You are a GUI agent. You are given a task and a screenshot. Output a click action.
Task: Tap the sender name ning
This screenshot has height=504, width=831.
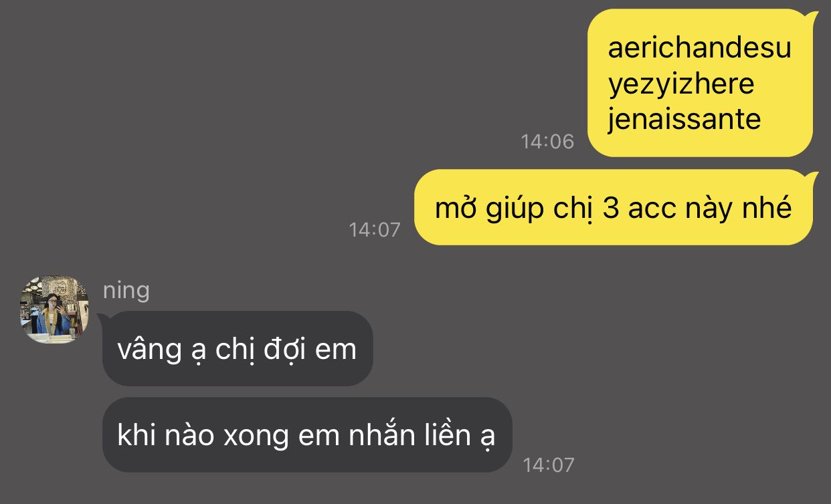click(x=126, y=290)
